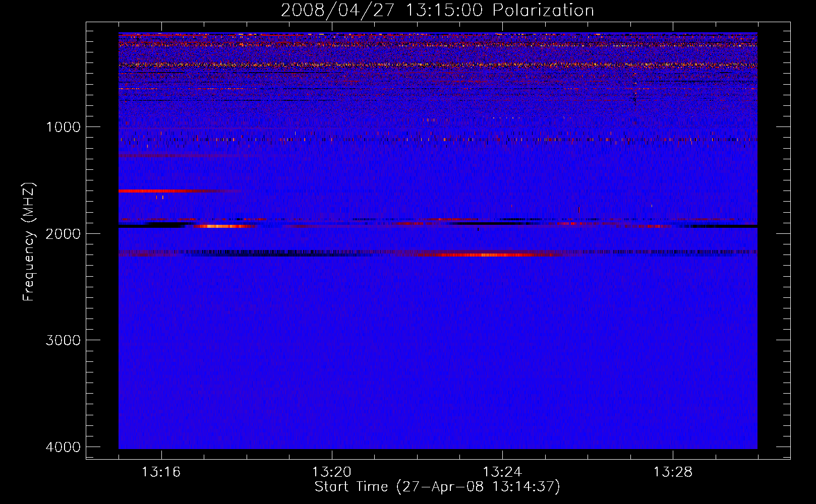Image resolution: width=816 pixels, height=504 pixels.
Task: Click the 4000 frequency tick label
Action: click(x=63, y=447)
